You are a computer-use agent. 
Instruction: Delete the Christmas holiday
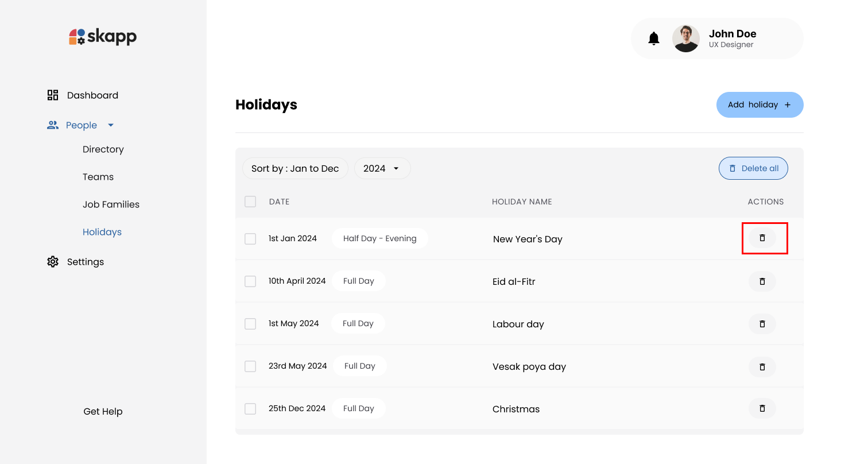point(762,408)
